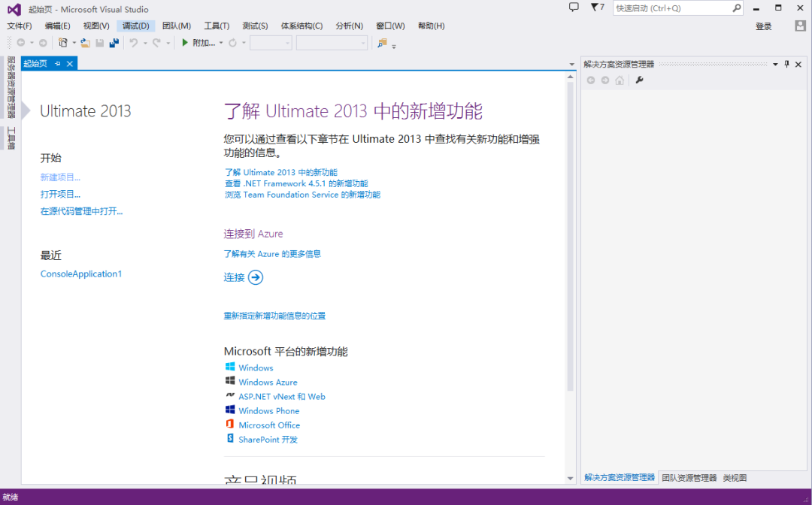
Task: Open the first empty toolbar combo box
Action: coord(271,43)
